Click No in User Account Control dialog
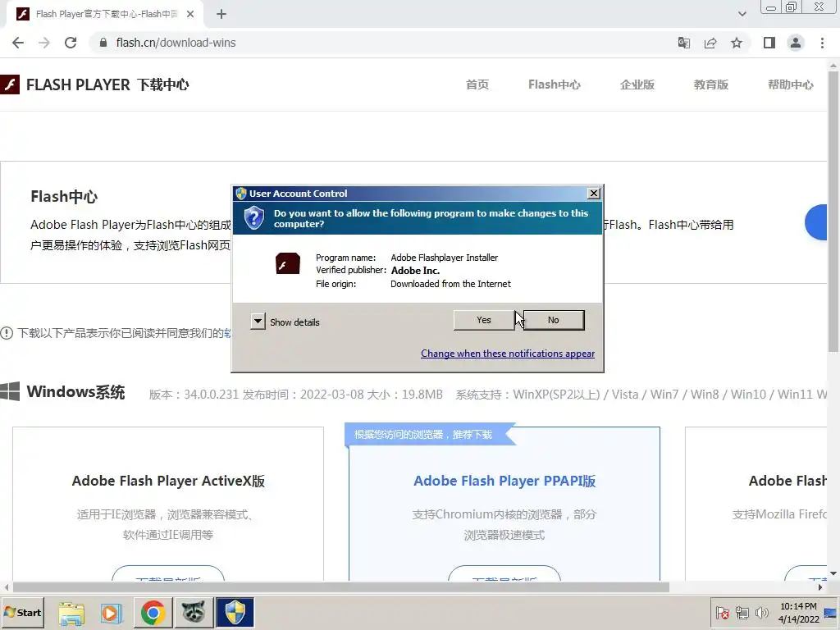840x630 pixels. (x=554, y=320)
